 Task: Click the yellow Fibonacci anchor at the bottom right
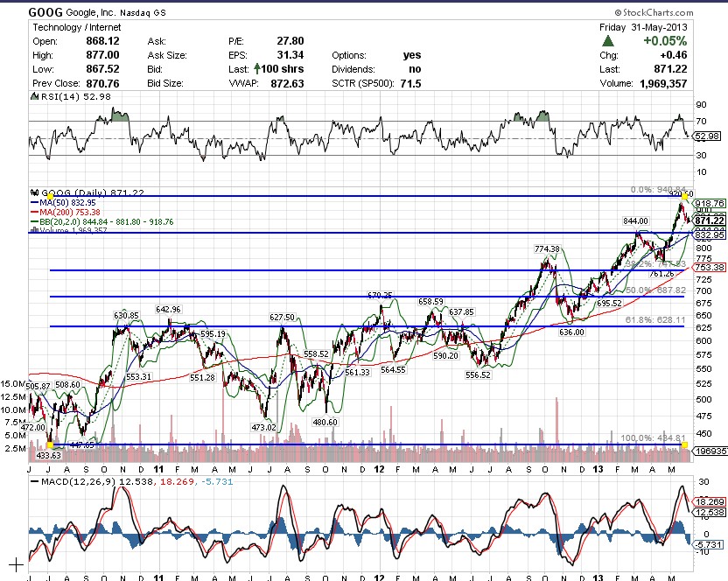[x=683, y=445]
